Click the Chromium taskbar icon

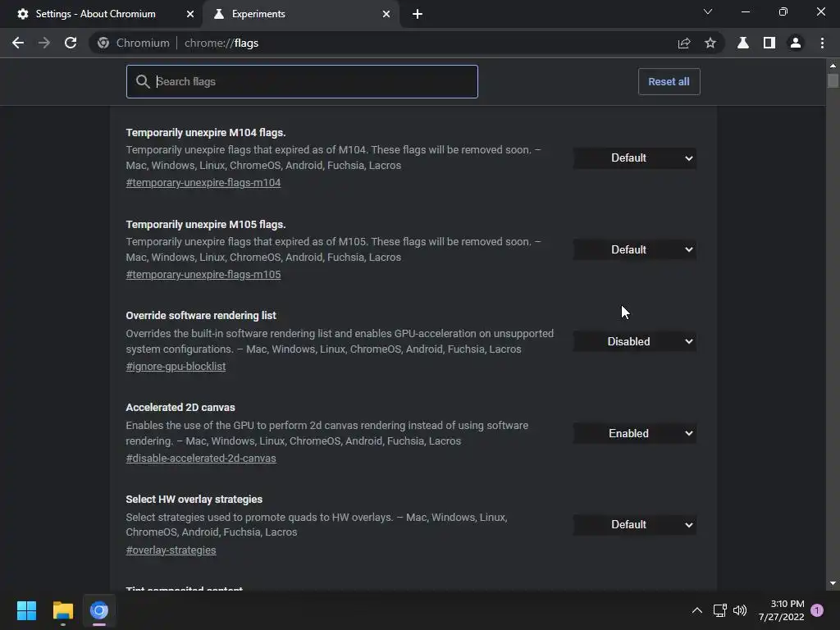(x=99, y=610)
